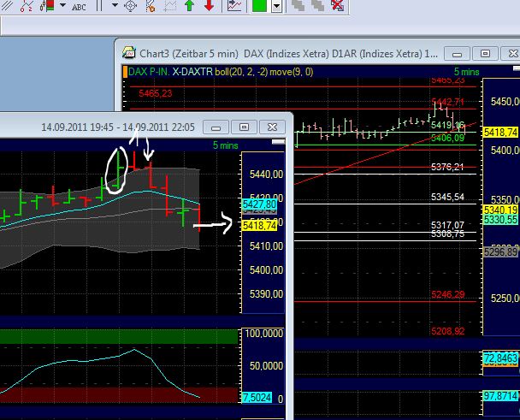Screen dimensions: 520x420
Task: Click the yellow 5418,74 tag in front chart
Action: (x=259, y=226)
